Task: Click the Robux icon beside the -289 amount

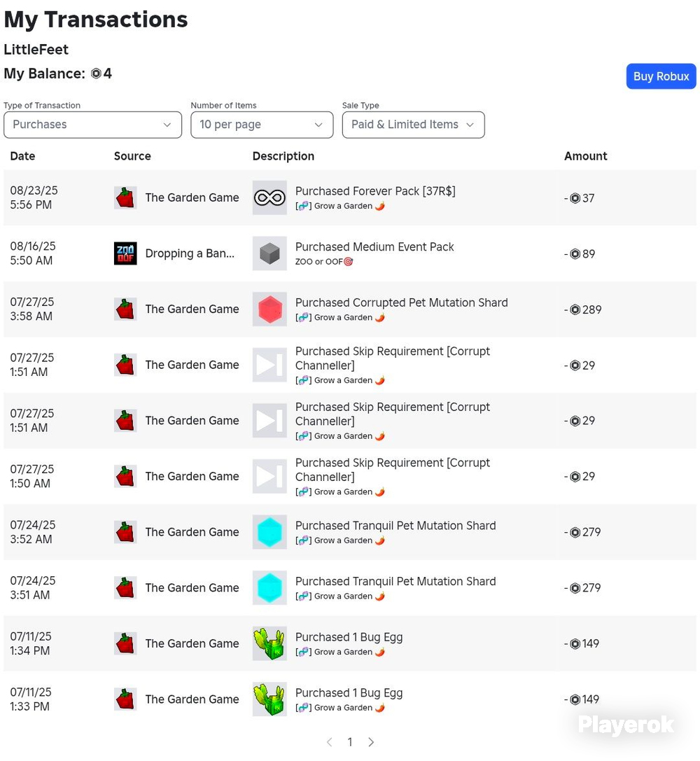Action: click(x=575, y=309)
